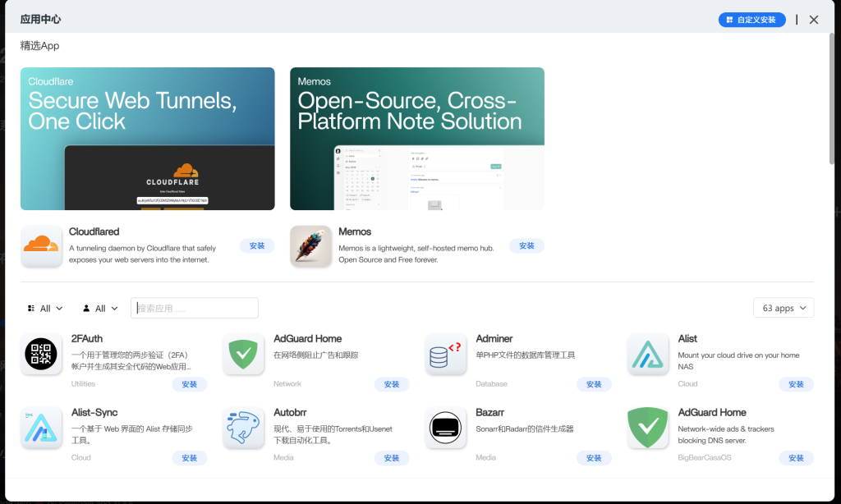This screenshot has height=504, width=841.
Task: Open the Alist-Sync app icon
Action: (41, 428)
